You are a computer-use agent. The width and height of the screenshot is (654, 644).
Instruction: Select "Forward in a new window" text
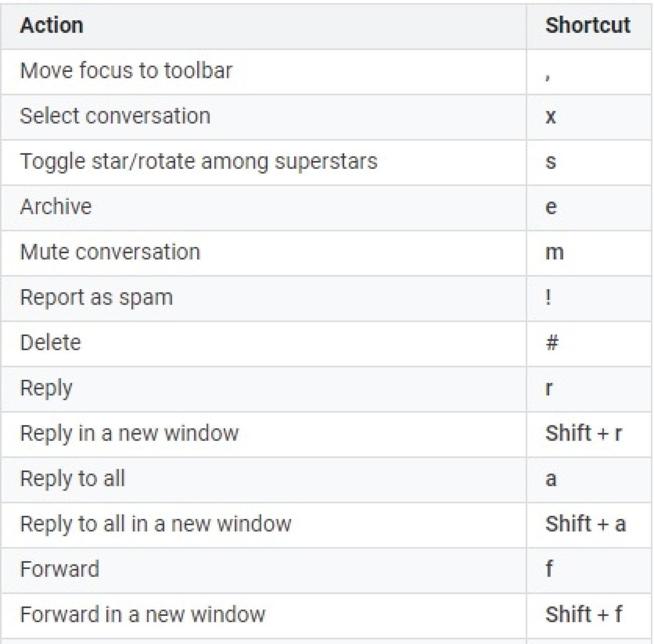pyautogui.click(x=142, y=614)
